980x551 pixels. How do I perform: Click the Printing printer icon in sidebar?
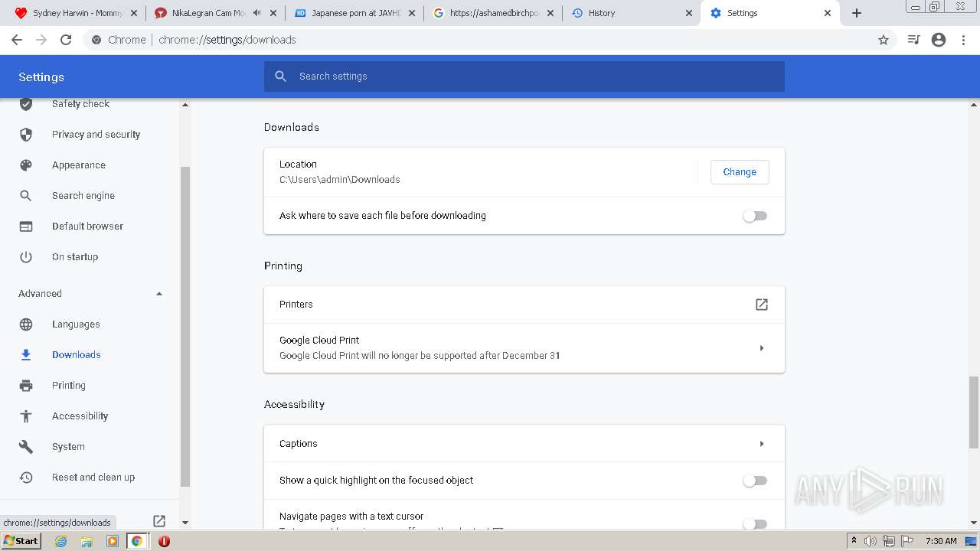tap(26, 386)
